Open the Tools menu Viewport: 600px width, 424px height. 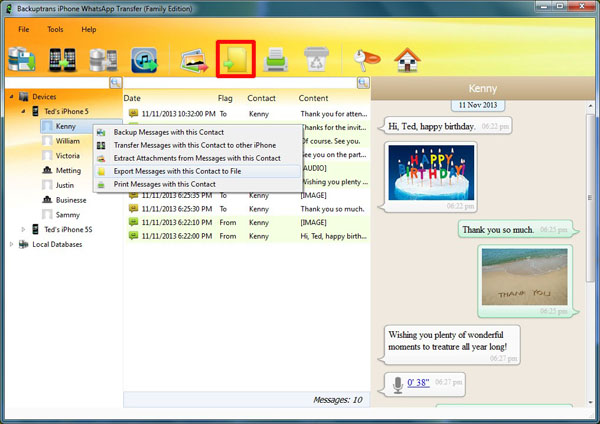click(x=55, y=29)
